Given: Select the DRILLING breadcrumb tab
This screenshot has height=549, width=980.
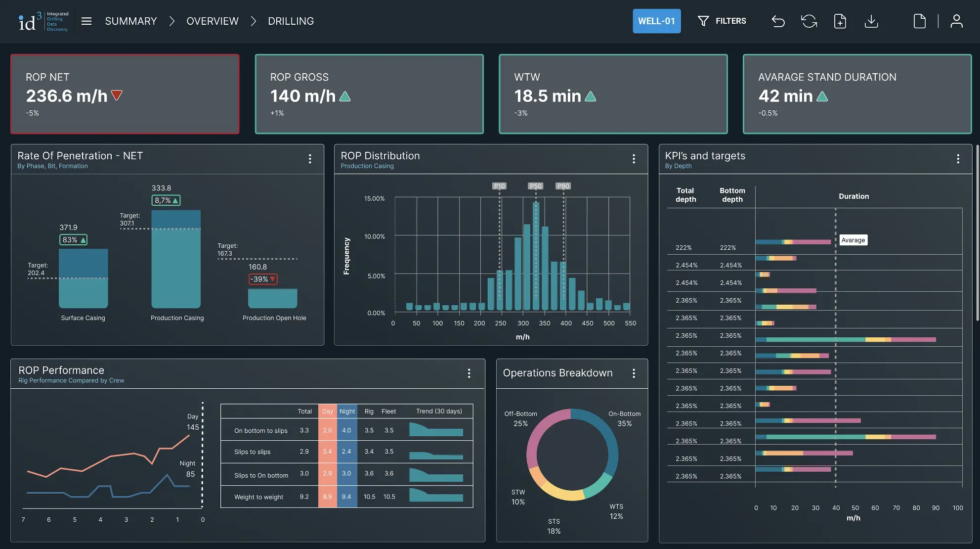Looking at the screenshot, I should [x=291, y=21].
